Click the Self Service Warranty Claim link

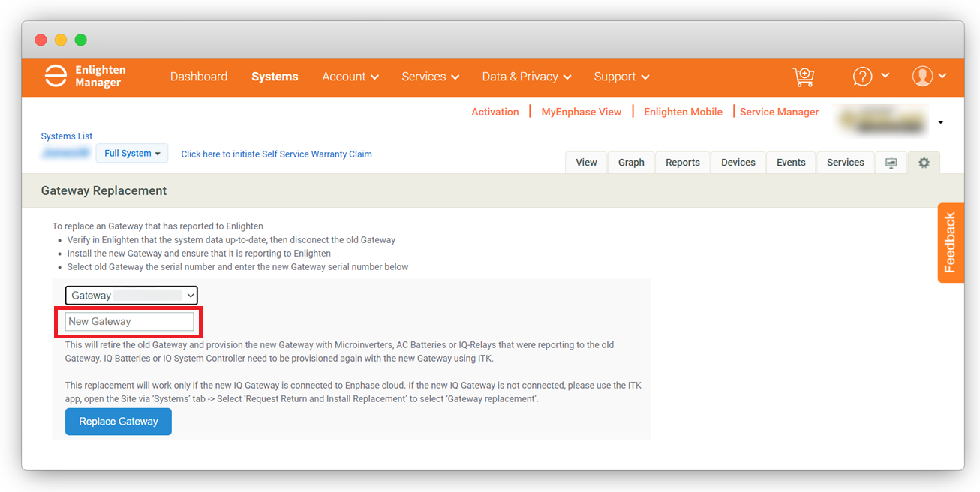276,154
